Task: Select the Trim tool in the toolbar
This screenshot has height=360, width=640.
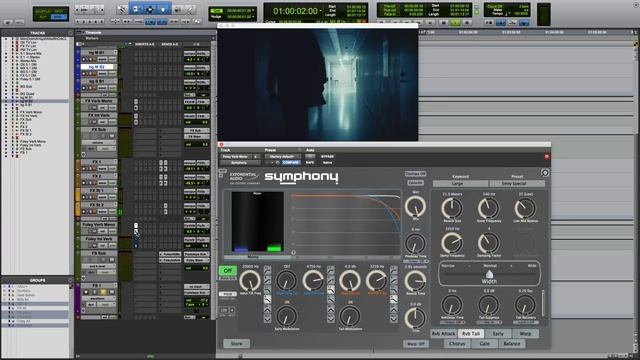Action: coord(136,9)
